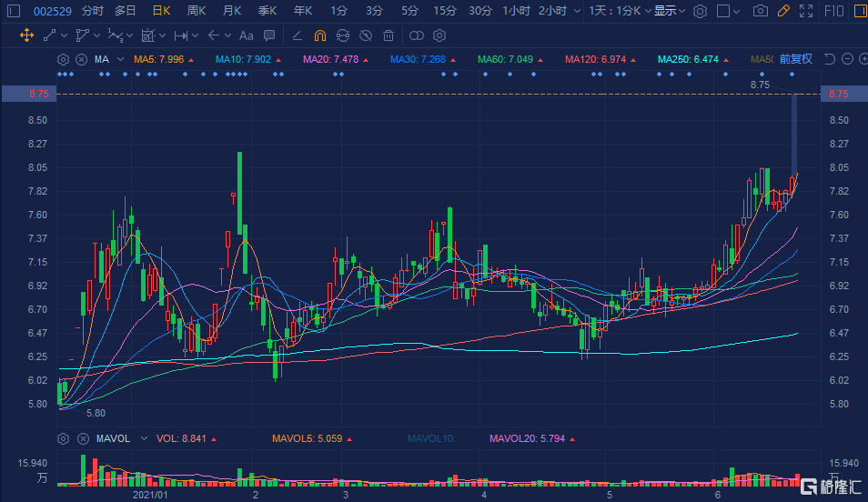Switch to 月K monthly chart tab
Viewport: 868px width, 502px height.
point(232,11)
